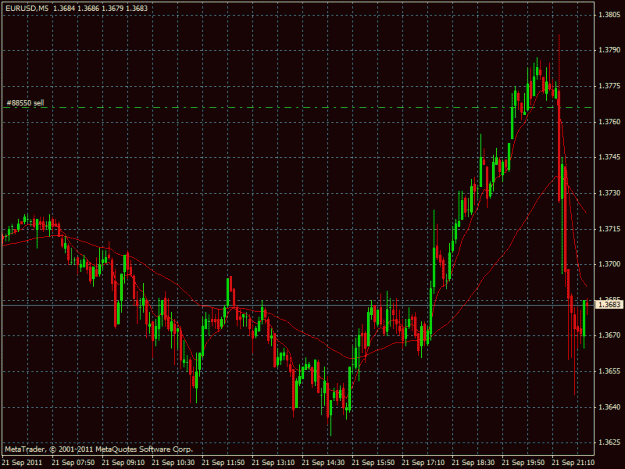Click the 1.3640 price scale label
Image resolution: width=625 pixels, height=469 pixels.
point(609,407)
